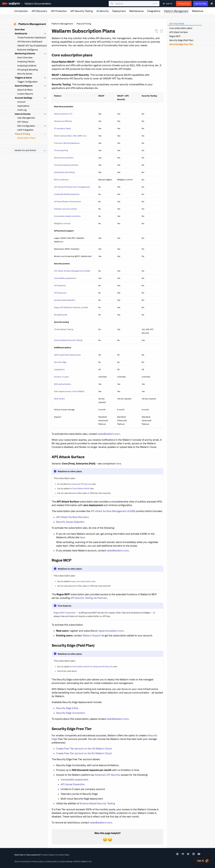The width and height of the screenshot is (215, 868).
Task: Copy page content using the copy icon
Action: click(157, 31)
